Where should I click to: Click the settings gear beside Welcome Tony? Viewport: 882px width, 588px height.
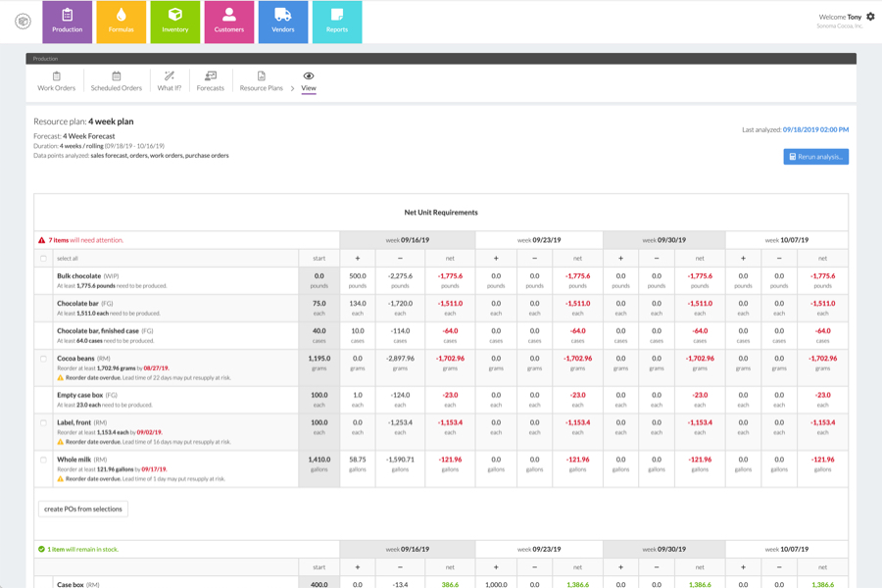870,17
